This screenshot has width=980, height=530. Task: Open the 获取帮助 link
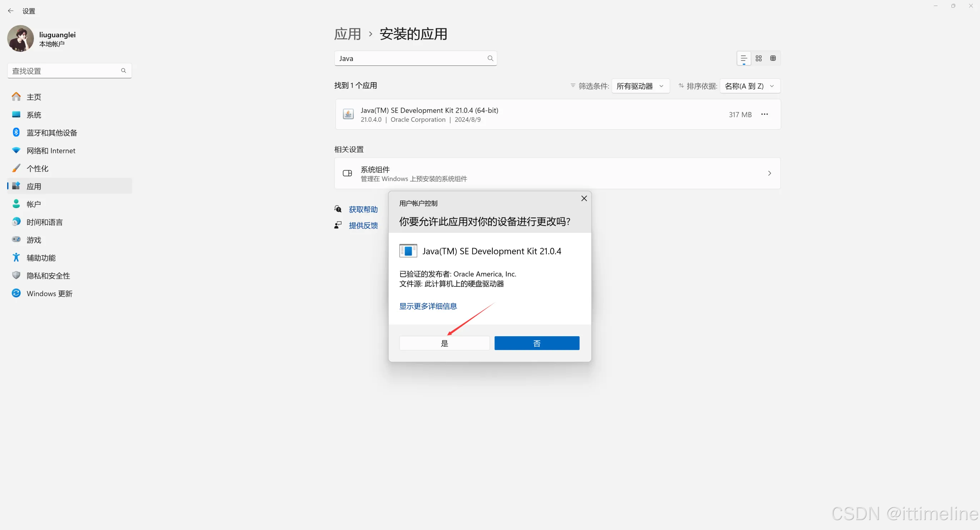pos(363,209)
